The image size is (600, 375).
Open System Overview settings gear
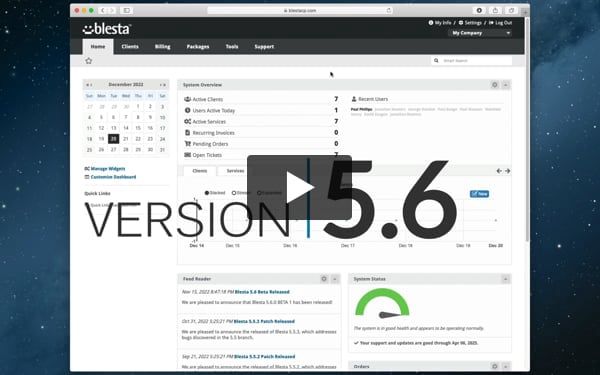coord(495,85)
